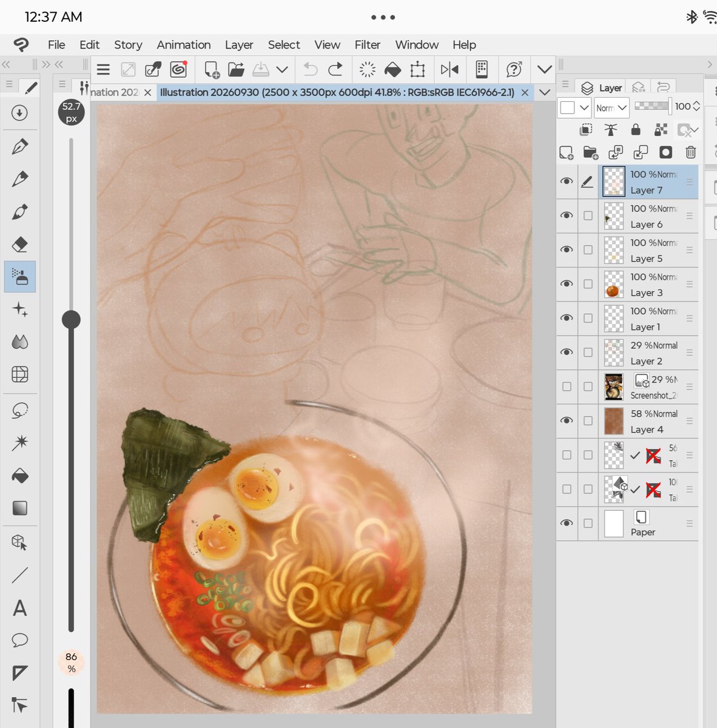Select the Balloon tool
Screen dimensions: 717x728
click(20, 640)
